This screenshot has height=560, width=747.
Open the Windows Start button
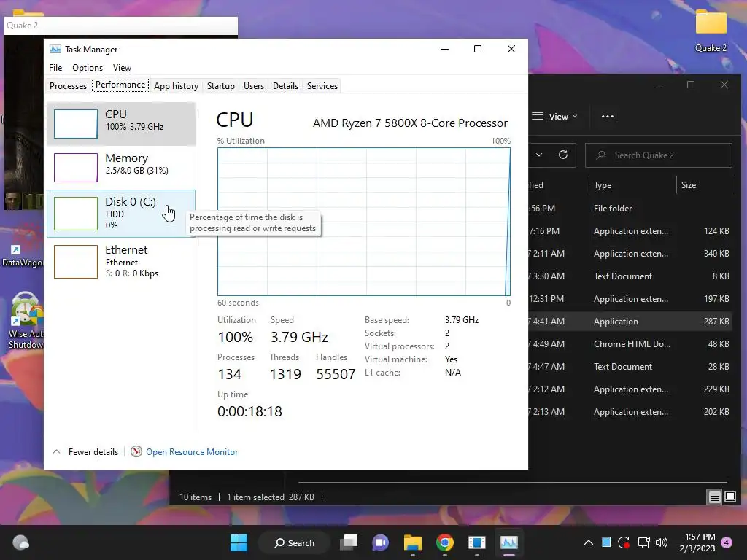[239, 542]
